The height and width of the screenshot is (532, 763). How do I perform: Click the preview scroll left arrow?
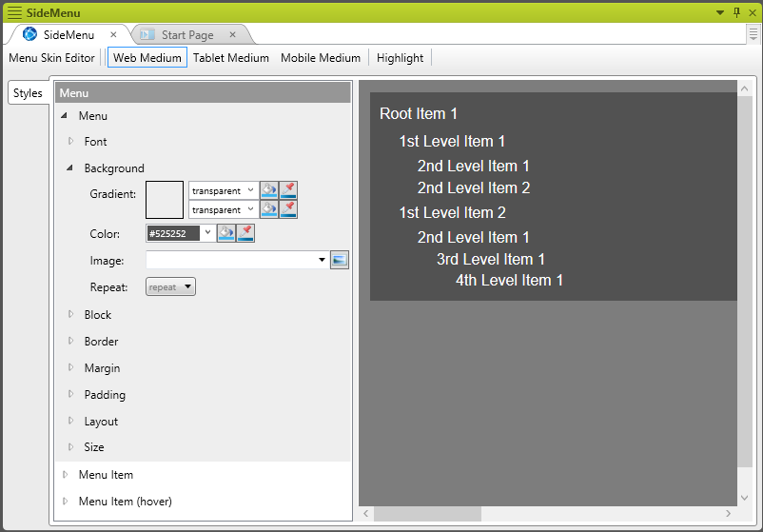point(366,514)
